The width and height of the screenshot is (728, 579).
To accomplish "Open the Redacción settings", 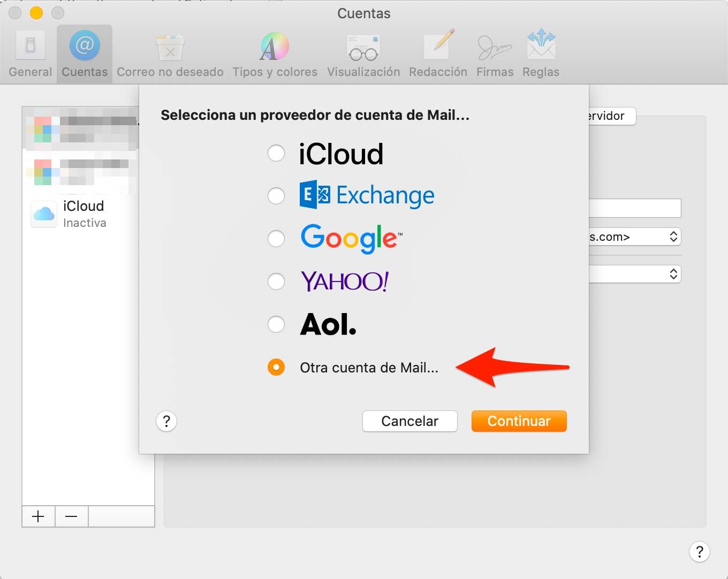I will (x=438, y=53).
